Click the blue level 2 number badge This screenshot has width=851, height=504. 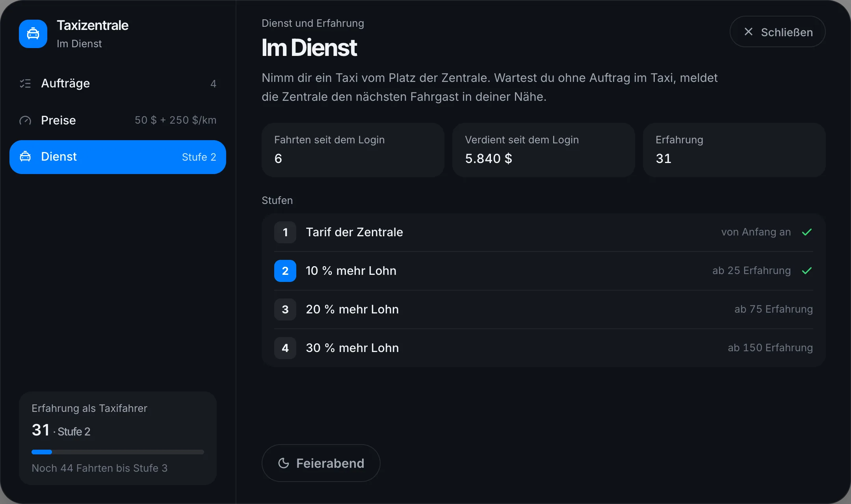click(285, 271)
